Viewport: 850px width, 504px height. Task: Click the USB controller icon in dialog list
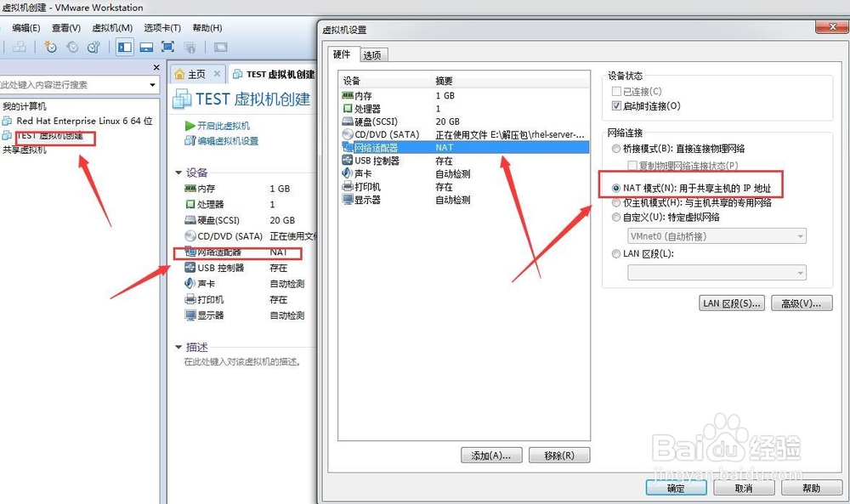pos(348,161)
